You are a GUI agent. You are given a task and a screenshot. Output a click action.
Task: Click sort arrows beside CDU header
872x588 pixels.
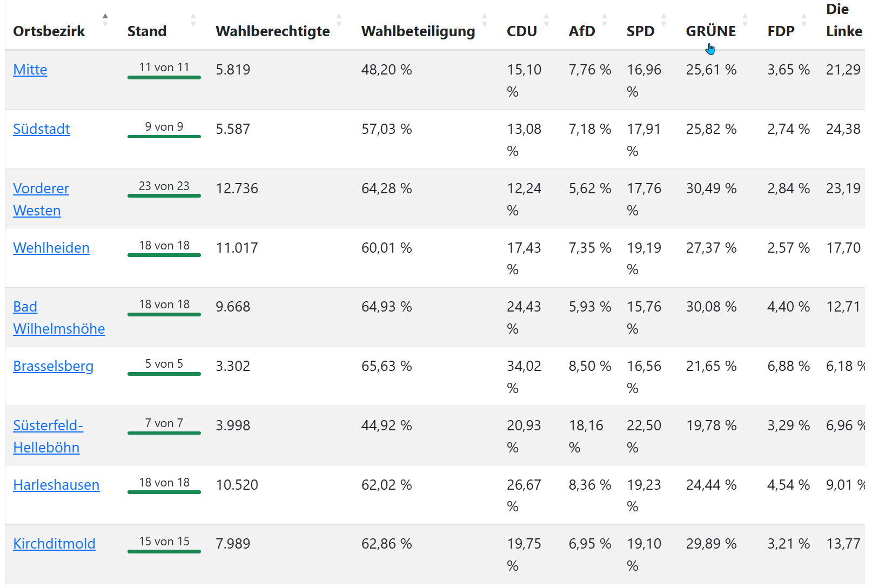[546, 20]
